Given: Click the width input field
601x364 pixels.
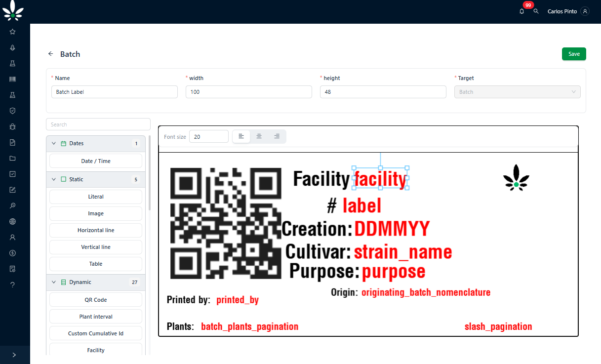Looking at the screenshot, I should pyautogui.click(x=249, y=92).
